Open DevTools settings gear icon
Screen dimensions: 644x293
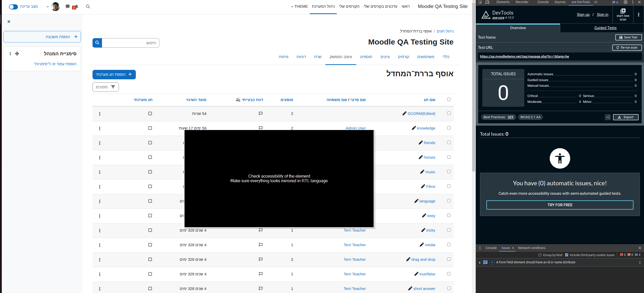[x=626, y=2]
